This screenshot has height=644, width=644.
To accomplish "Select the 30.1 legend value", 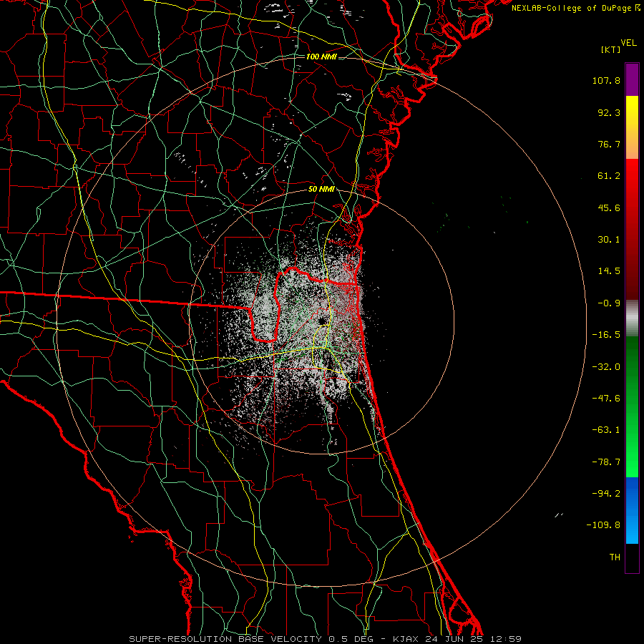I will coord(609,240).
